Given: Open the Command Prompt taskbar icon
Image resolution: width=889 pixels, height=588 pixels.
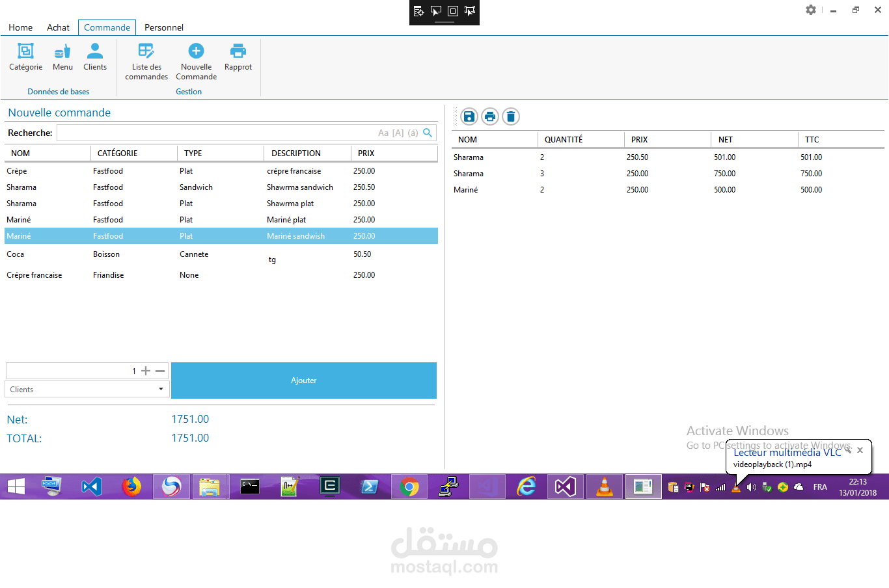Looking at the screenshot, I should click(250, 487).
